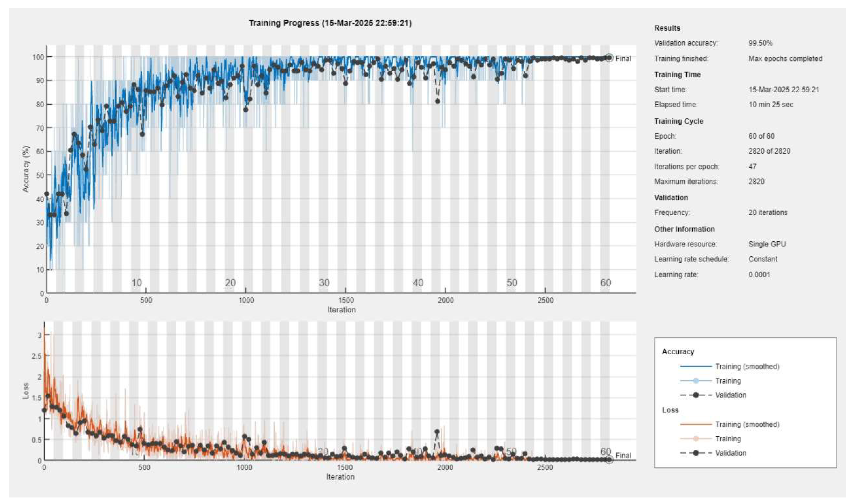The image size is (851, 504).
Task: Click the 10 min 25 sec elapsed time
Action: point(770,105)
